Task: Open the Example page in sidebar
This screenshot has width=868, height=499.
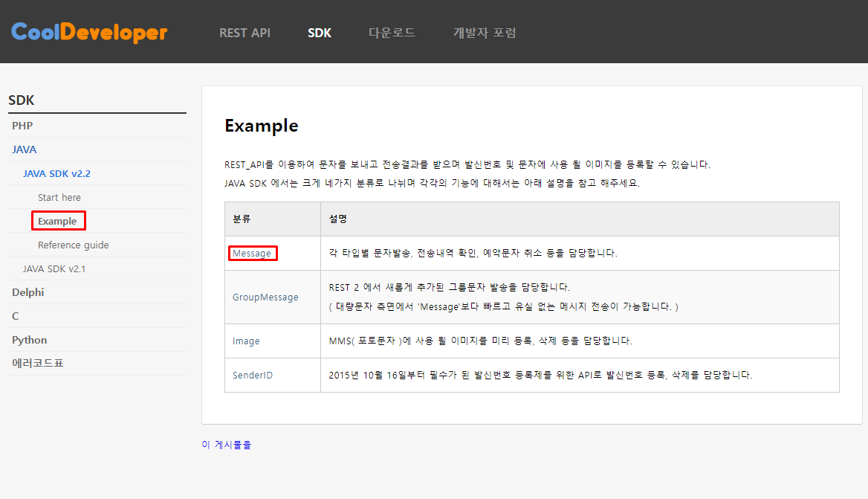Action: pyautogui.click(x=57, y=221)
